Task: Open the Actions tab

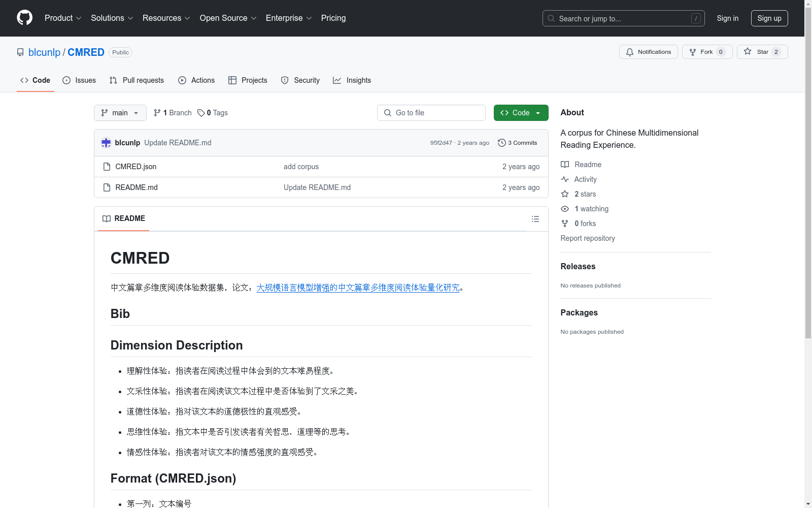Action: [196, 80]
